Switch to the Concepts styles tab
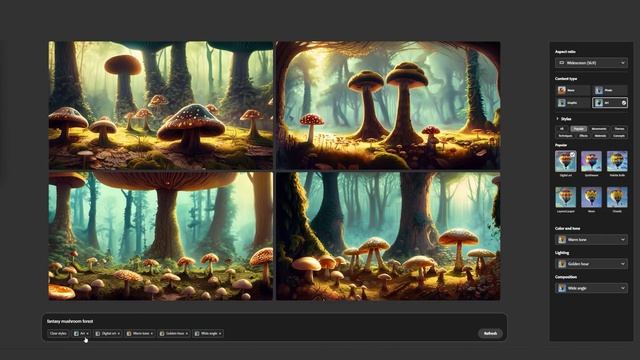 [619, 136]
